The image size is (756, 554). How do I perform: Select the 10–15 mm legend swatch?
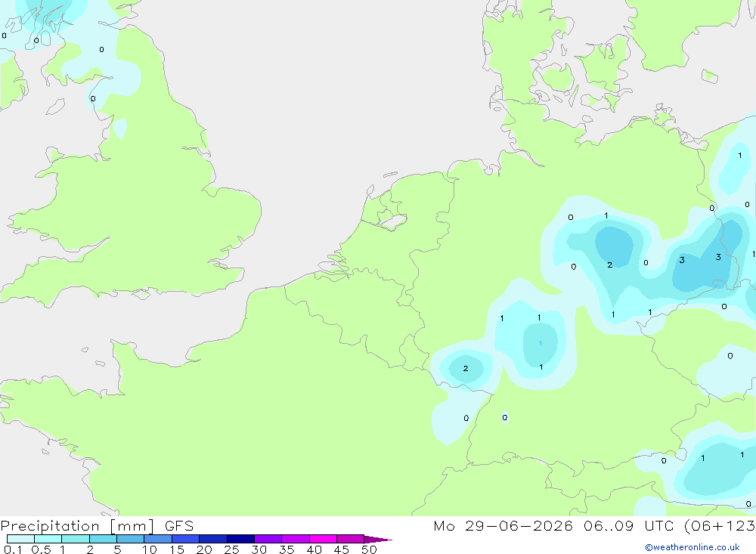tap(158, 539)
